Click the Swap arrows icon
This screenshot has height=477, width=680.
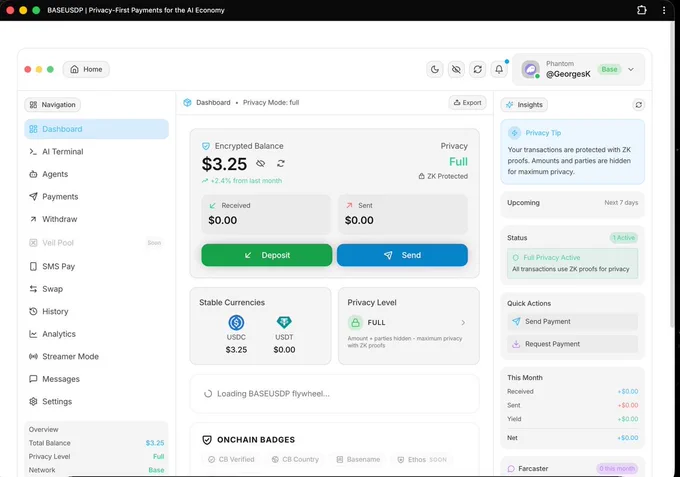[x=33, y=289]
